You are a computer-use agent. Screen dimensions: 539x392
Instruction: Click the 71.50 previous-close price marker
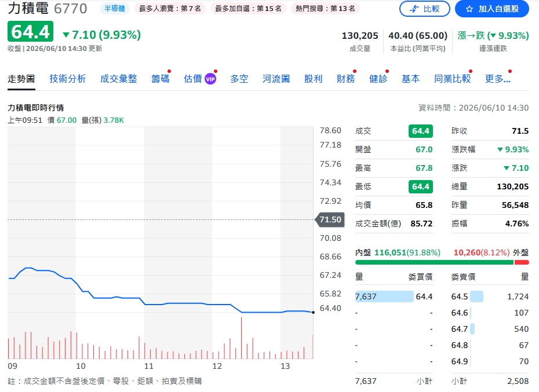click(x=330, y=219)
